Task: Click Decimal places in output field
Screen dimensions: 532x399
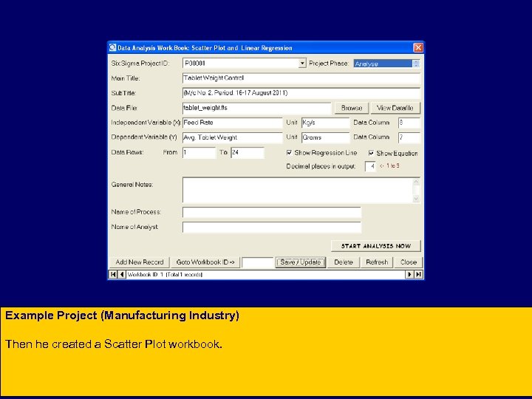Action: point(370,166)
